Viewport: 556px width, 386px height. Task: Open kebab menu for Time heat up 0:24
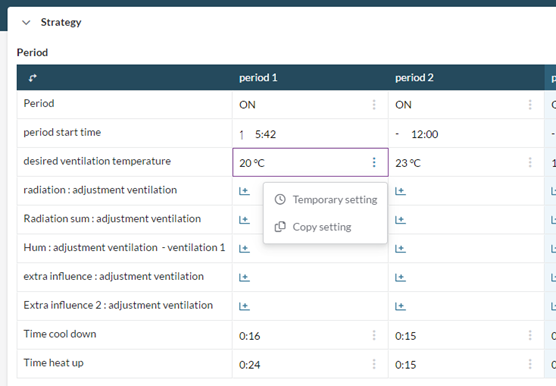point(374,364)
